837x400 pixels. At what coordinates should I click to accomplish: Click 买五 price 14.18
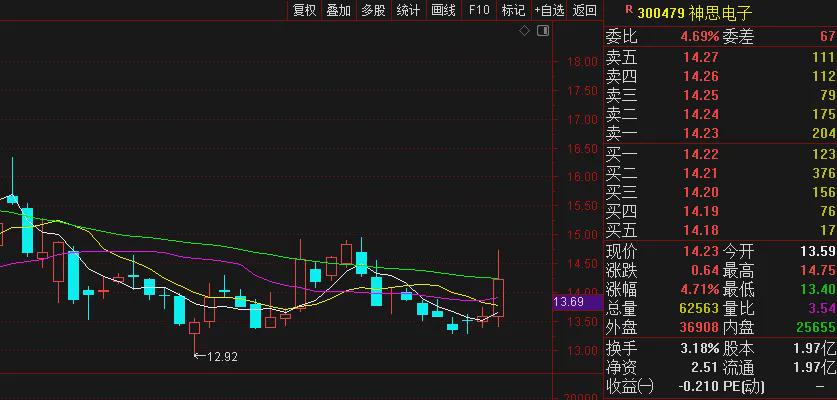pos(701,231)
